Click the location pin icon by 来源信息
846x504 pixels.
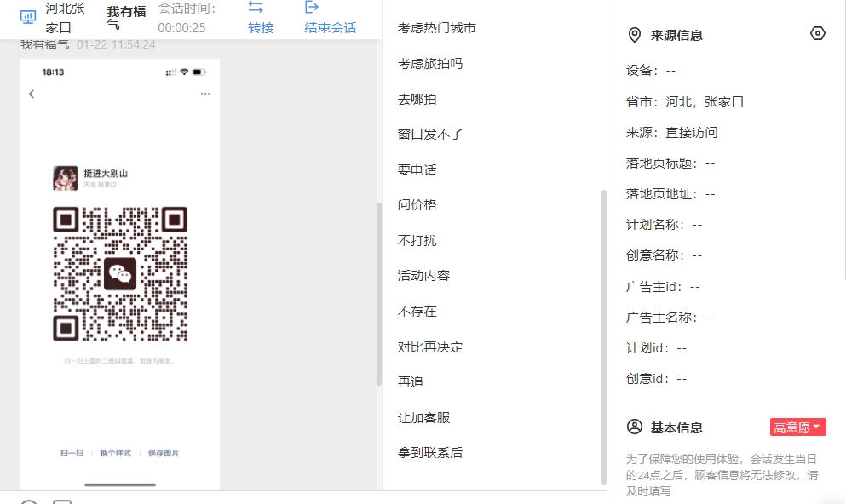pos(635,35)
